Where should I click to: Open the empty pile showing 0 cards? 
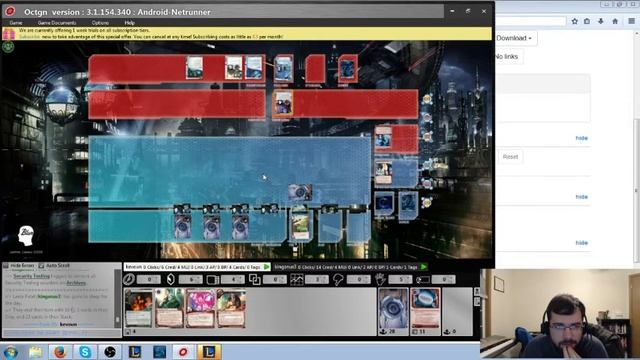point(458,311)
